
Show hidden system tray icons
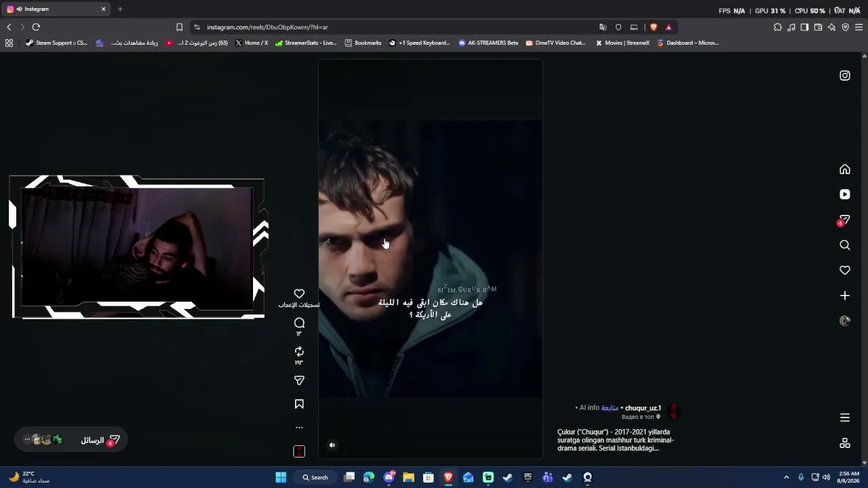pos(787,477)
